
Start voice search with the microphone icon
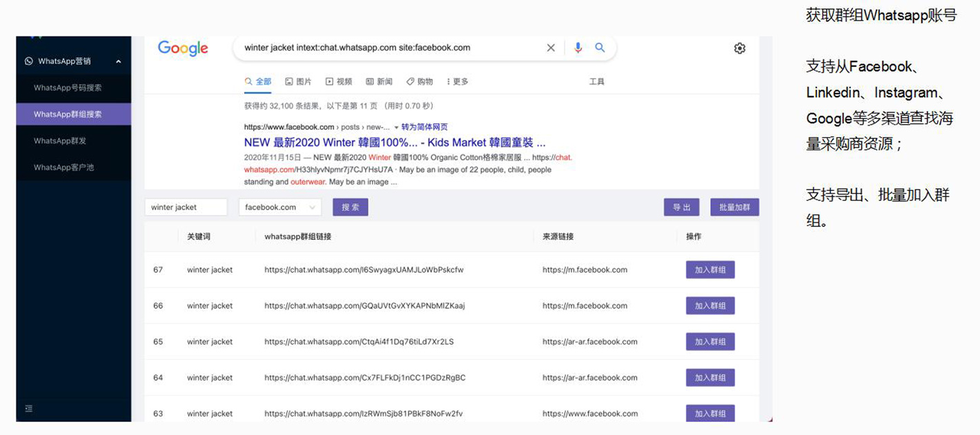(x=578, y=48)
